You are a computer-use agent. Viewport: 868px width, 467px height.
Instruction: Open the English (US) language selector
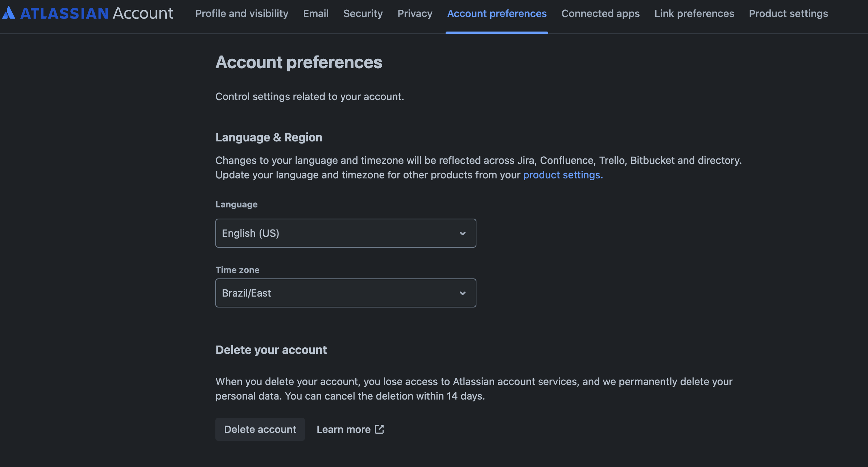coord(345,233)
